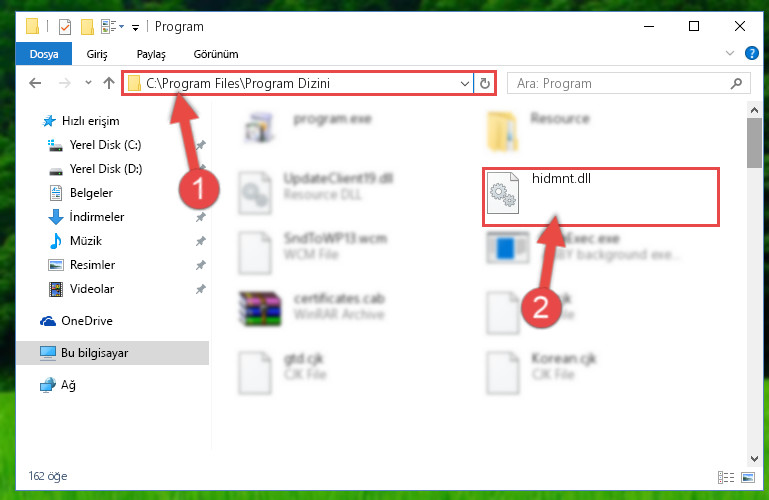Image resolution: width=769 pixels, height=500 pixels.
Task: Click the search magnifier icon
Action: click(x=736, y=84)
